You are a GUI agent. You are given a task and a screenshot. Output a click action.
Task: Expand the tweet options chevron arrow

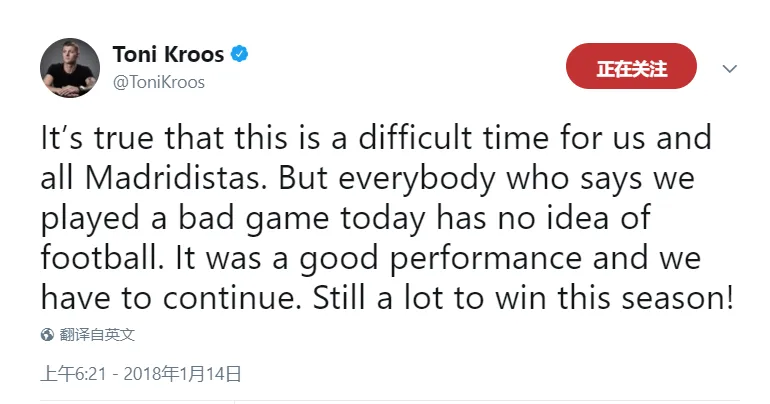pos(730,69)
